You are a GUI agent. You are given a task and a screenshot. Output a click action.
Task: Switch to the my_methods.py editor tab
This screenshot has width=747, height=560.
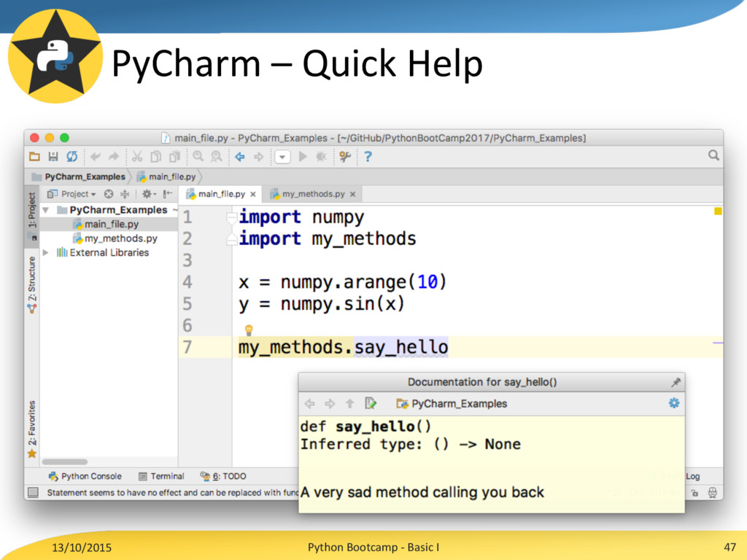[313, 194]
